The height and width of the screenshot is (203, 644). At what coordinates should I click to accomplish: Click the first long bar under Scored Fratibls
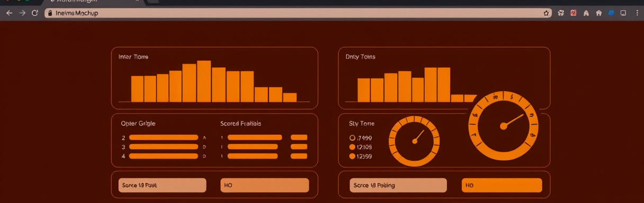(x=255, y=137)
